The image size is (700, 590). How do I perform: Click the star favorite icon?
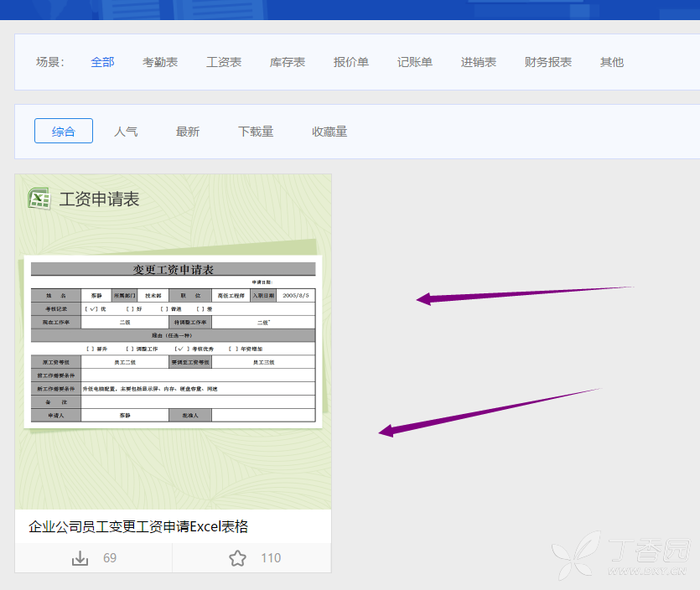237,558
